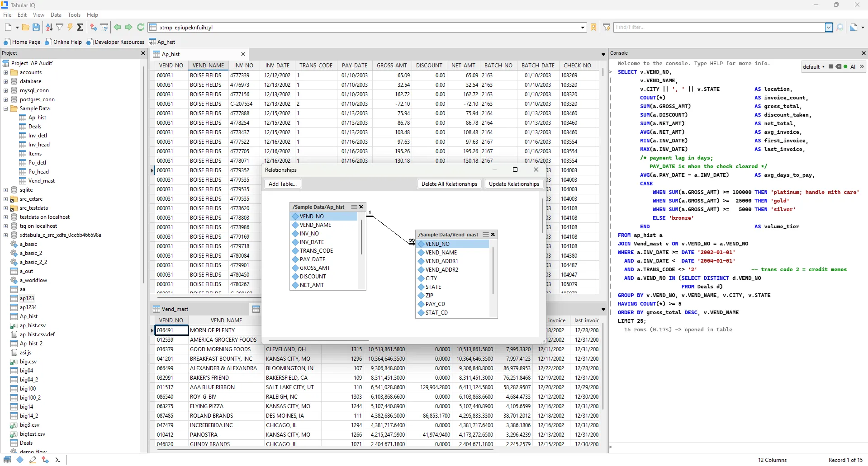Click the Save disk icon
The width and height of the screenshot is (868, 466).
click(36, 27)
